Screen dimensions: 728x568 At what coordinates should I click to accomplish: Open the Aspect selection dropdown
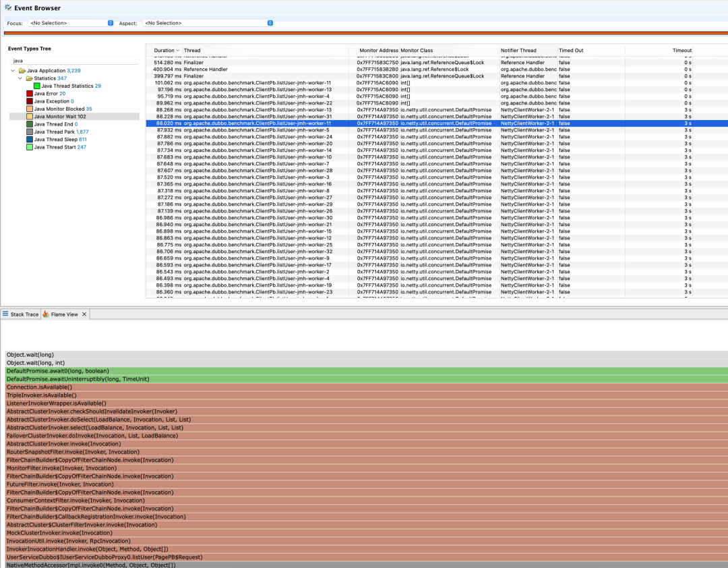pos(208,23)
